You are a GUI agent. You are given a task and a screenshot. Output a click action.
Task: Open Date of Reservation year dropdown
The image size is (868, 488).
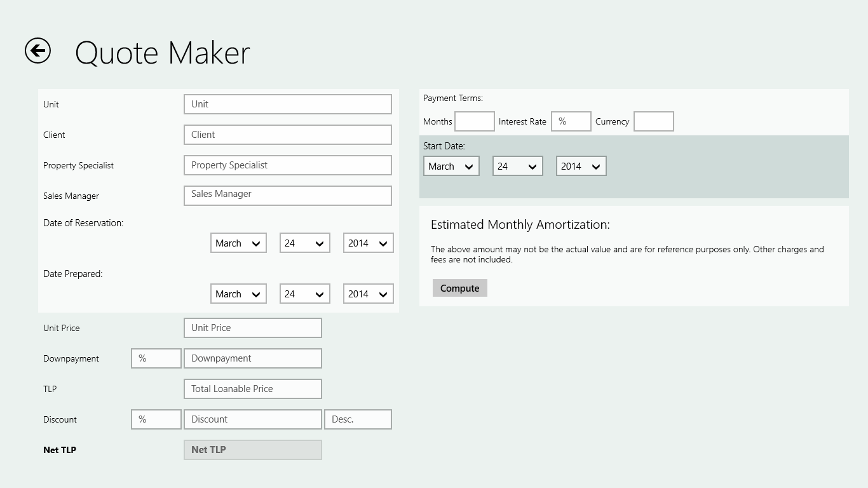point(369,243)
